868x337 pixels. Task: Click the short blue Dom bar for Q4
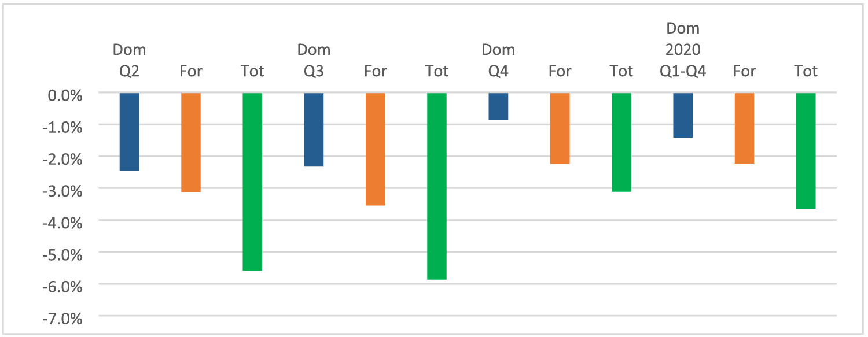498,106
